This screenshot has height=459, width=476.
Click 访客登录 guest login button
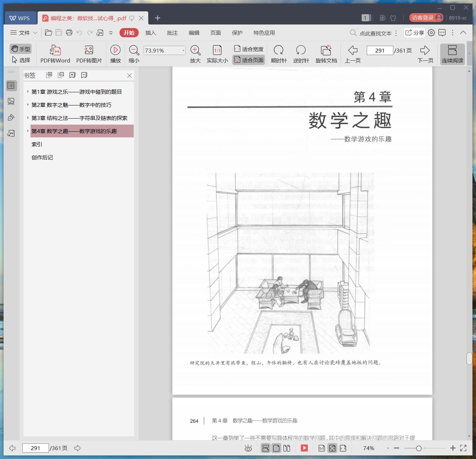[x=426, y=18]
